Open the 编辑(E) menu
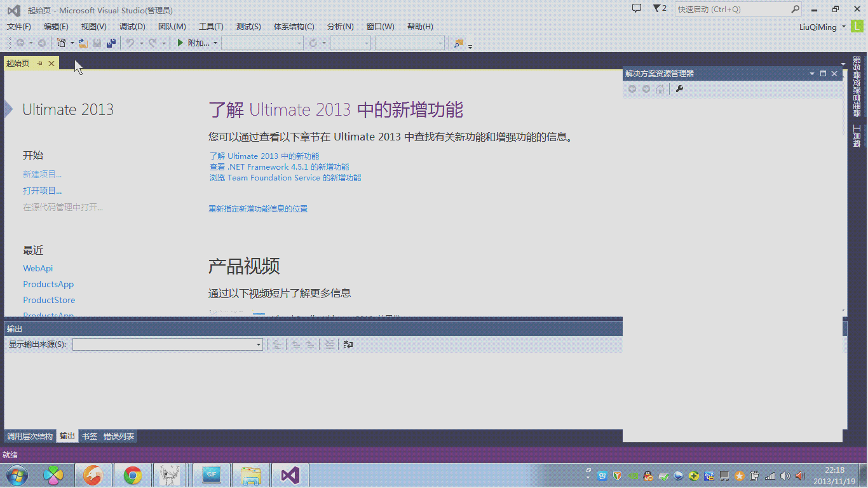The height and width of the screenshot is (488, 868). (x=56, y=27)
